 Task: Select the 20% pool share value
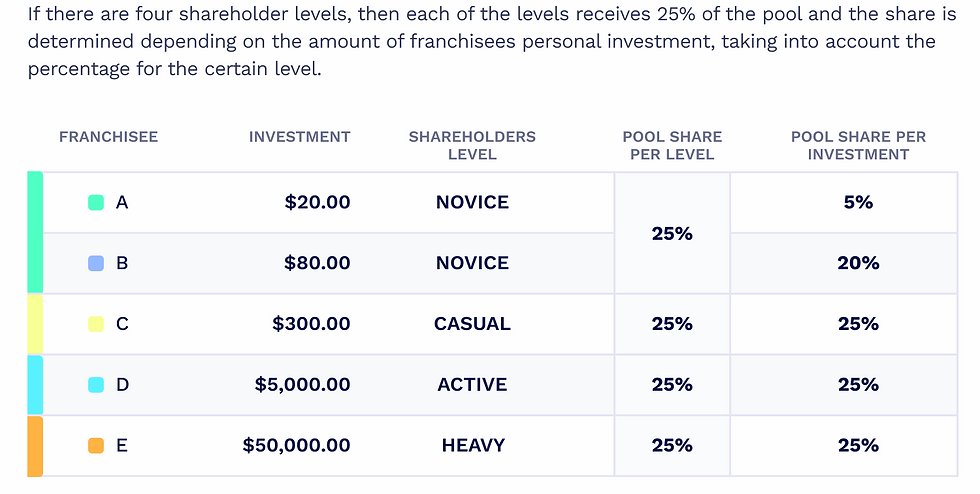tap(859, 263)
